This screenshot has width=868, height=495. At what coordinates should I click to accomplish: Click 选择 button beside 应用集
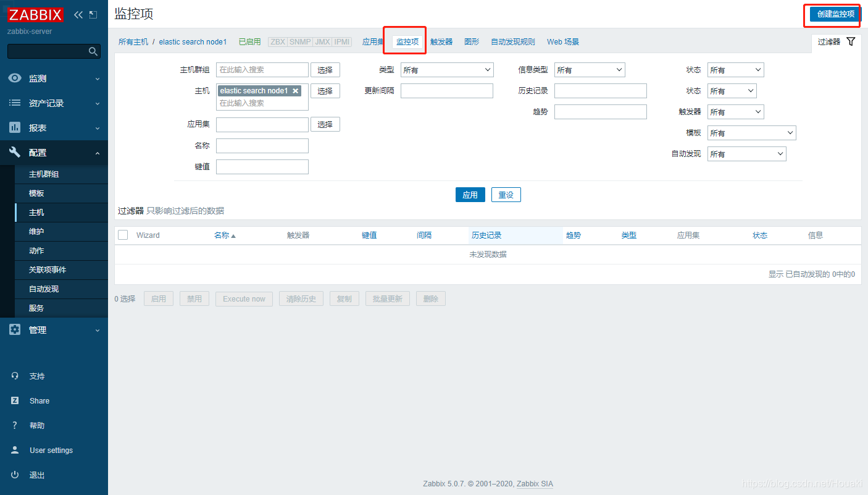tap(325, 124)
